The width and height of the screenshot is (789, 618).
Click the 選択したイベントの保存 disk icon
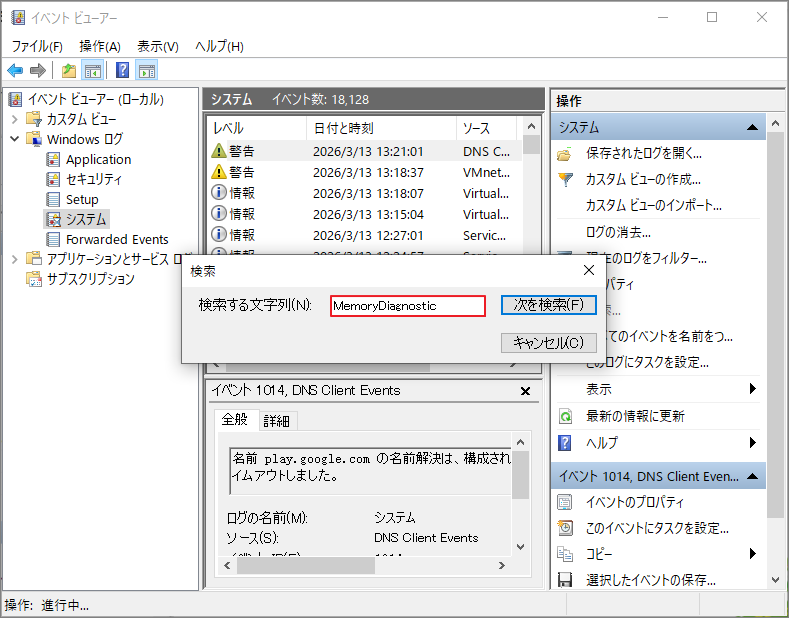pos(565,580)
